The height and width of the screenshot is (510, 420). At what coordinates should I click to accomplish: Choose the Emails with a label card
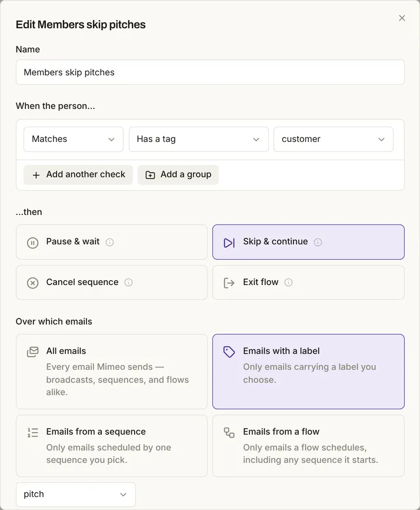pos(308,372)
